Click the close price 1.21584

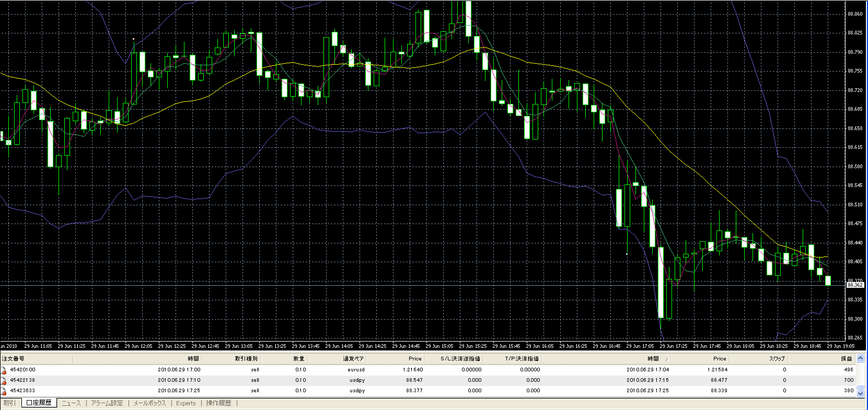(x=717, y=370)
